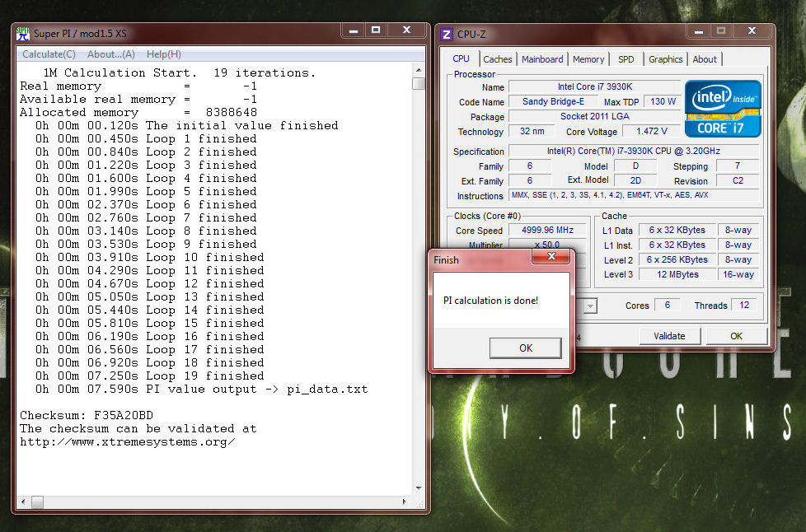806x532 pixels.
Task: Click the Ext. Model value '2D'
Action: [635, 180]
